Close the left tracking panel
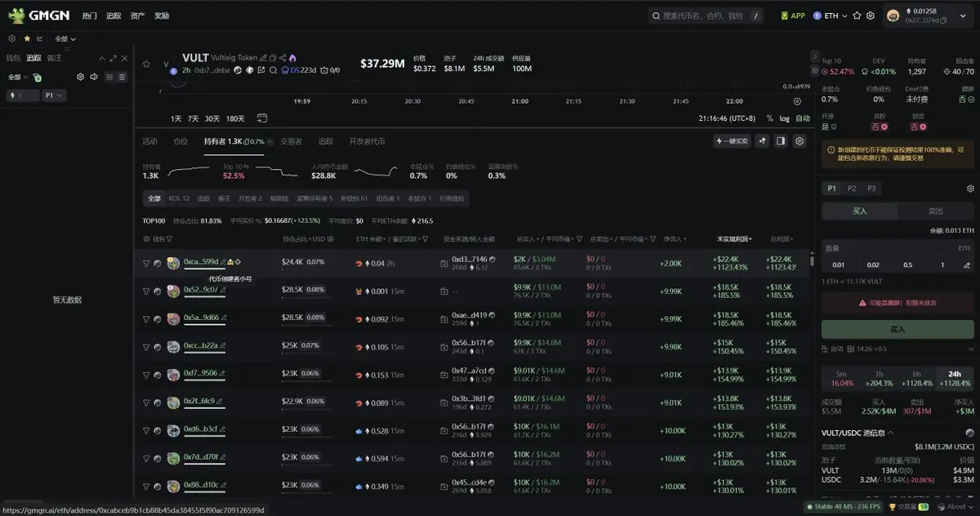The height and width of the screenshot is (516, 980). tap(124, 58)
